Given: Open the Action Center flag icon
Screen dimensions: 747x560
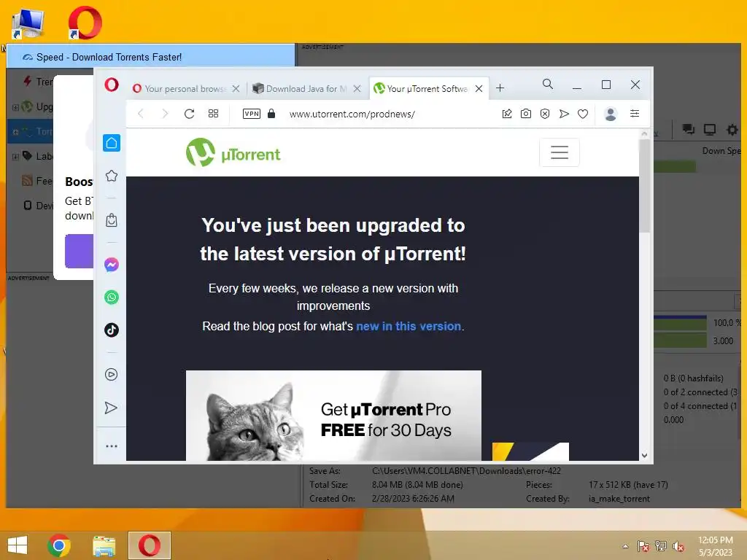Looking at the screenshot, I should (643, 545).
